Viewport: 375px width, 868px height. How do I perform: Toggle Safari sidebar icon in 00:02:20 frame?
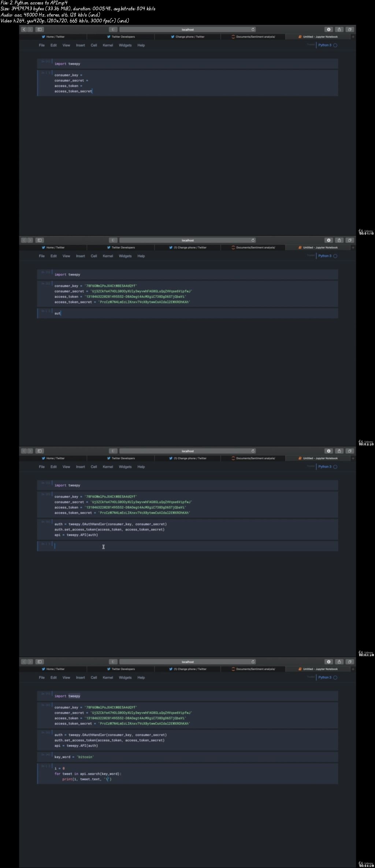40,240
